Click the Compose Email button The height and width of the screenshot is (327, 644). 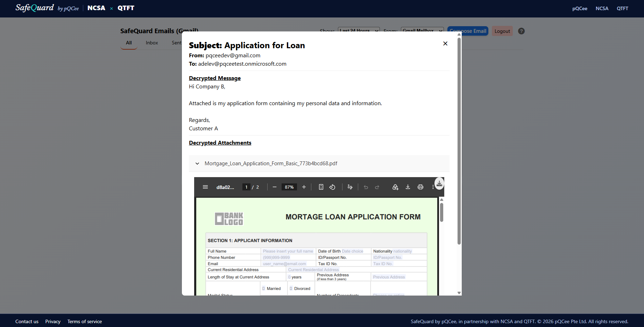(468, 31)
